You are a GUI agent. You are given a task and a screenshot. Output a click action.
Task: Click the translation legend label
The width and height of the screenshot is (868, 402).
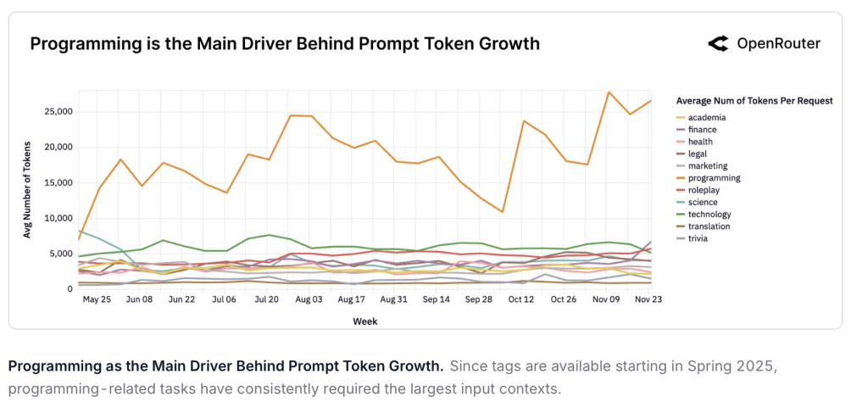(x=709, y=226)
